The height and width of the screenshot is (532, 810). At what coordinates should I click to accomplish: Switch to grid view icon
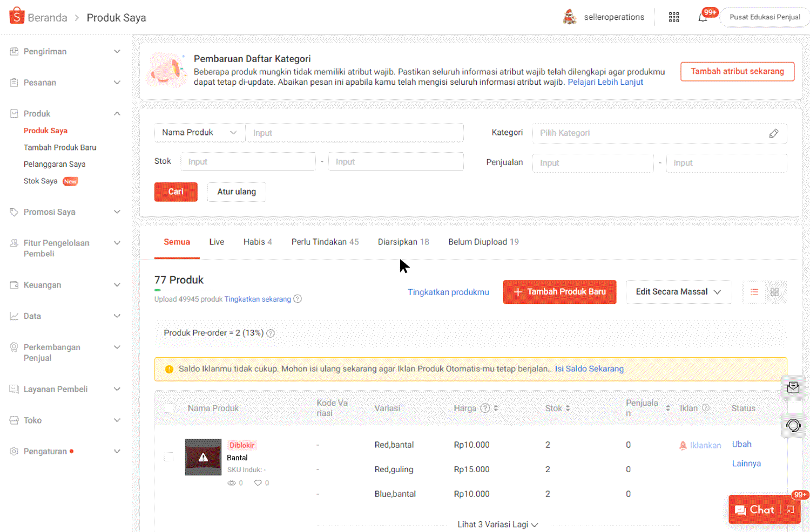coord(774,292)
